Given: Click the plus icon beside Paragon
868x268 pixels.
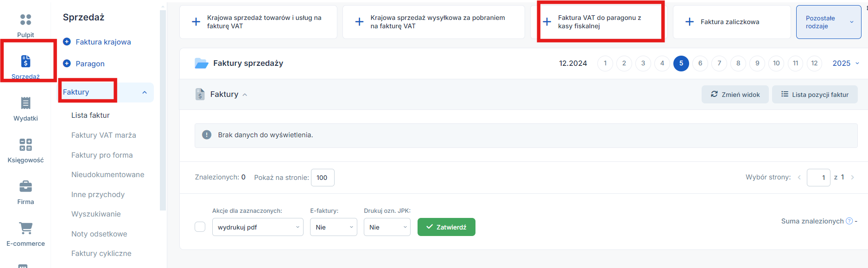Looking at the screenshot, I should pyautogui.click(x=67, y=64).
